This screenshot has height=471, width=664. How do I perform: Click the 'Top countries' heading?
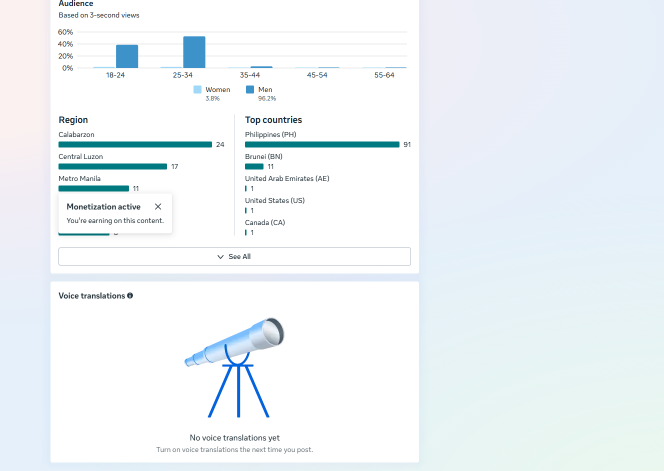pyautogui.click(x=273, y=120)
